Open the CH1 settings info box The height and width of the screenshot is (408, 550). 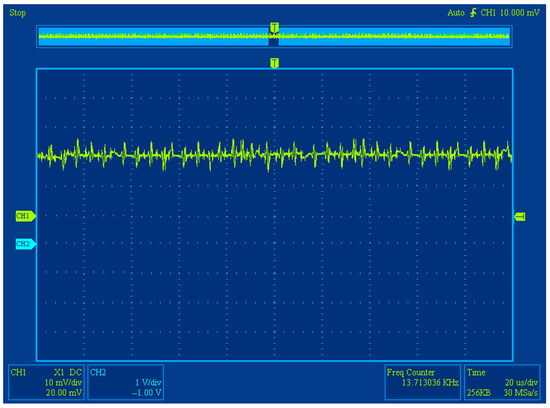[46, 382]
